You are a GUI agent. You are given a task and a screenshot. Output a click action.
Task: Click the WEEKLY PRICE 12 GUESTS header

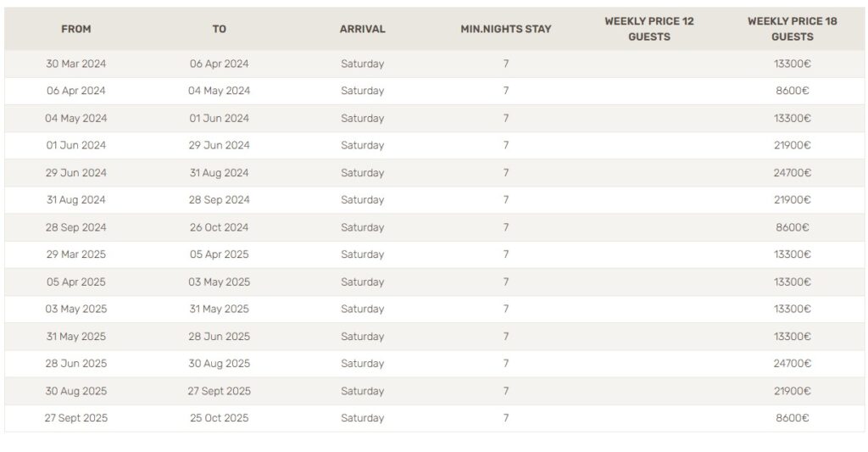pyautogui.click(x=648, y=29)
